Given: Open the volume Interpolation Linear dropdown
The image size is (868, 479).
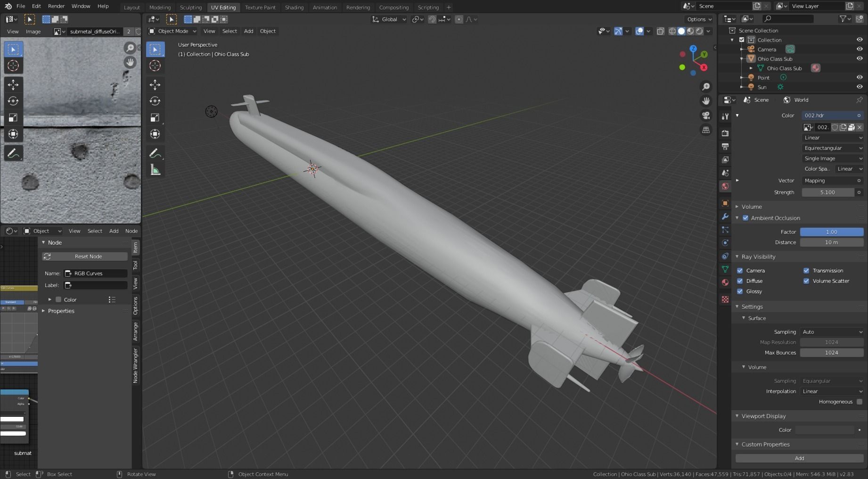Looking at the screenshot, I should tap(832, 391).
